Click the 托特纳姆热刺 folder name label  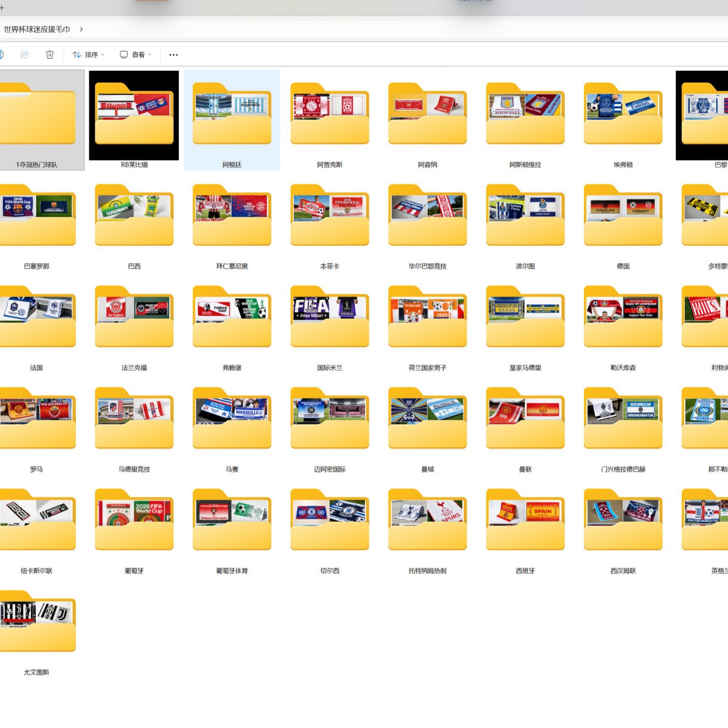coord(428,571)
